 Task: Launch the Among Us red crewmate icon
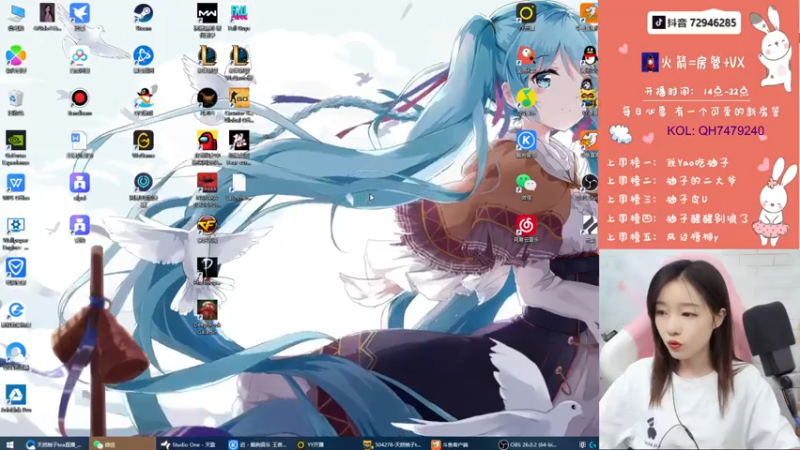tap(207, 140)
